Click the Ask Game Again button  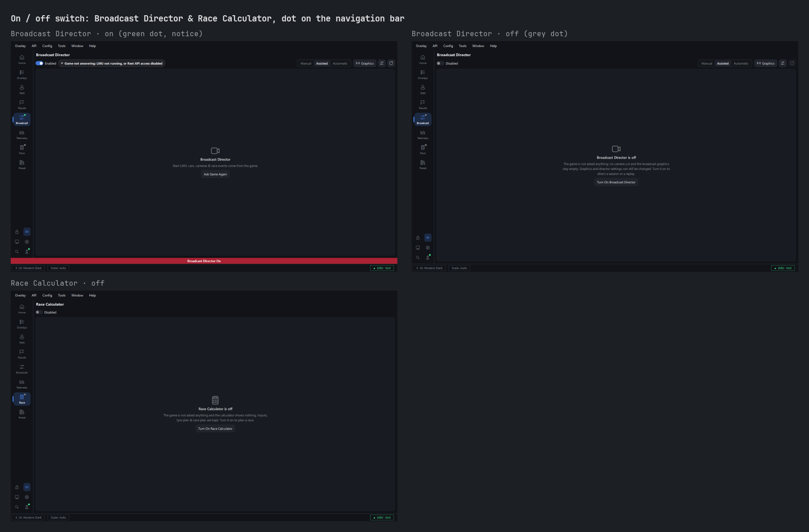click(215, 174)
